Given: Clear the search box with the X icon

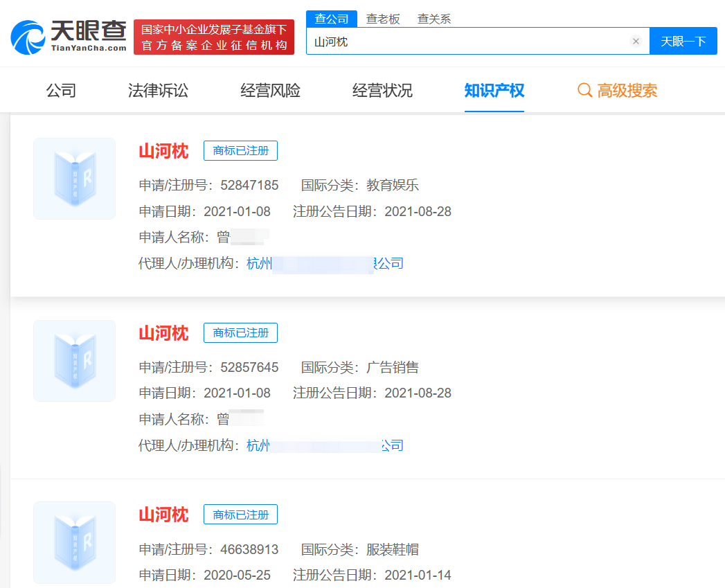Looking at the screenshot, I should (636, 41).
